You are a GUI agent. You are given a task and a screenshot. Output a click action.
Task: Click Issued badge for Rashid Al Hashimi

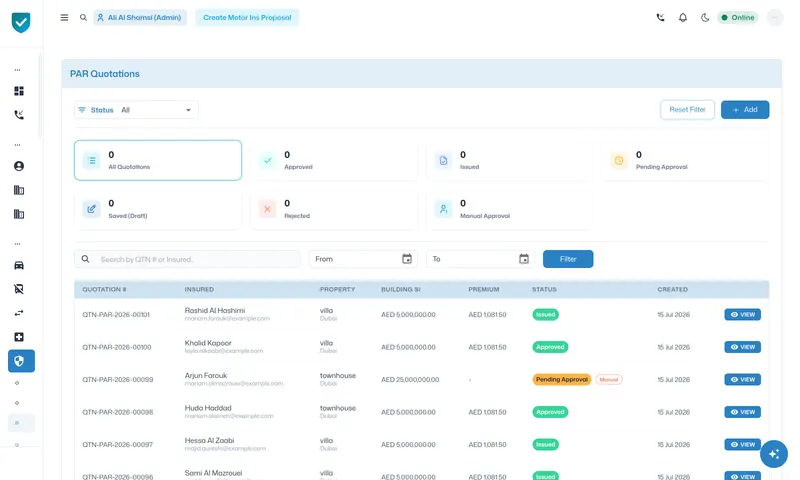(545, 315)
